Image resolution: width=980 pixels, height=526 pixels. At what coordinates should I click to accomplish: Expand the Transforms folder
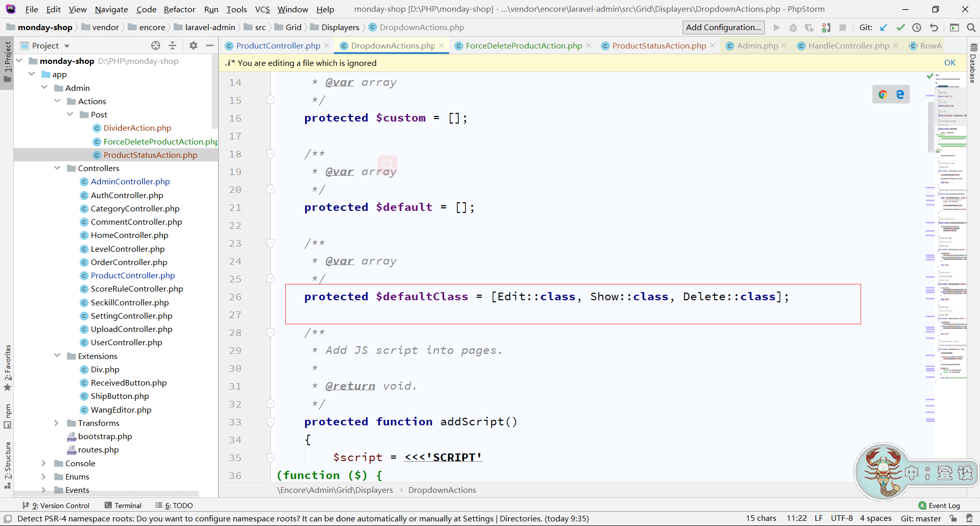(x=57, y=423)
